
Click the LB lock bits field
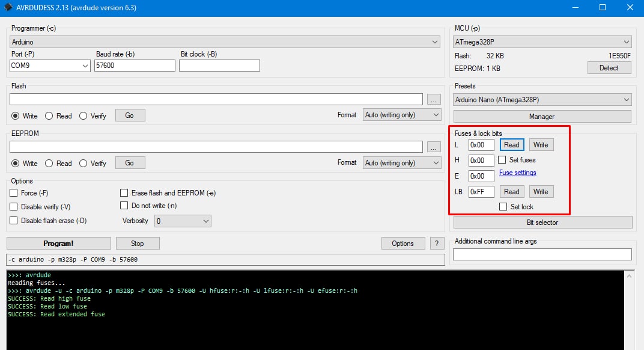tap(481, 192)
